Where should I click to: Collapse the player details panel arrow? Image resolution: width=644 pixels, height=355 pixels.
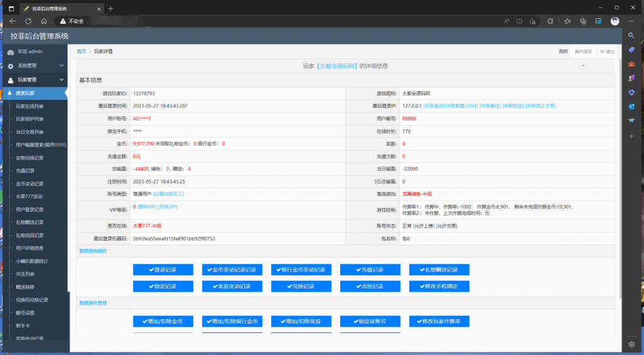point(583,66)
